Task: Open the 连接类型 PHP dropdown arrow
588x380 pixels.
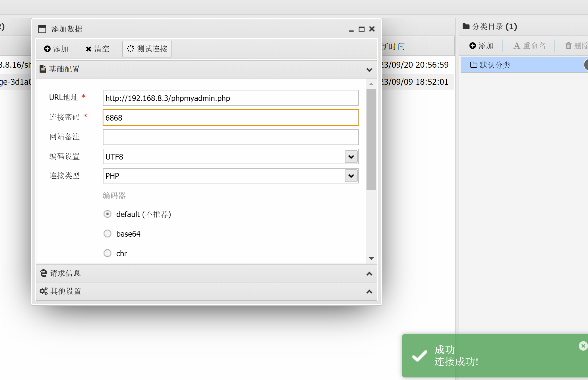Action: 351,176
